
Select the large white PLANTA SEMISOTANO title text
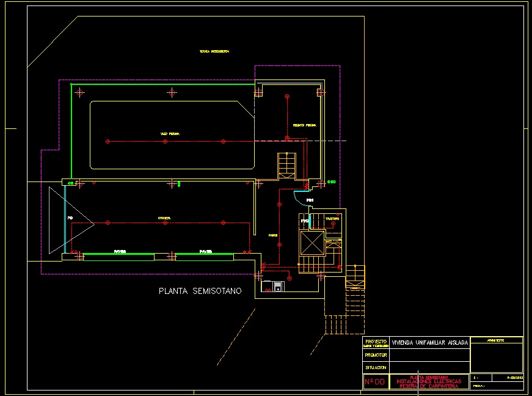tap(200, 291)
